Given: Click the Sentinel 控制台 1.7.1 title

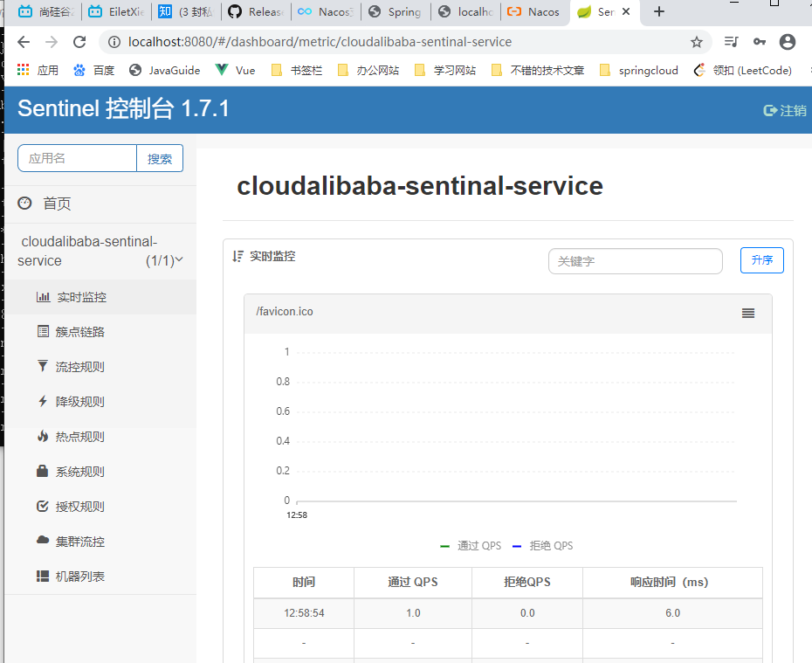Looking at the screenshot, I should tap(123, 109).
